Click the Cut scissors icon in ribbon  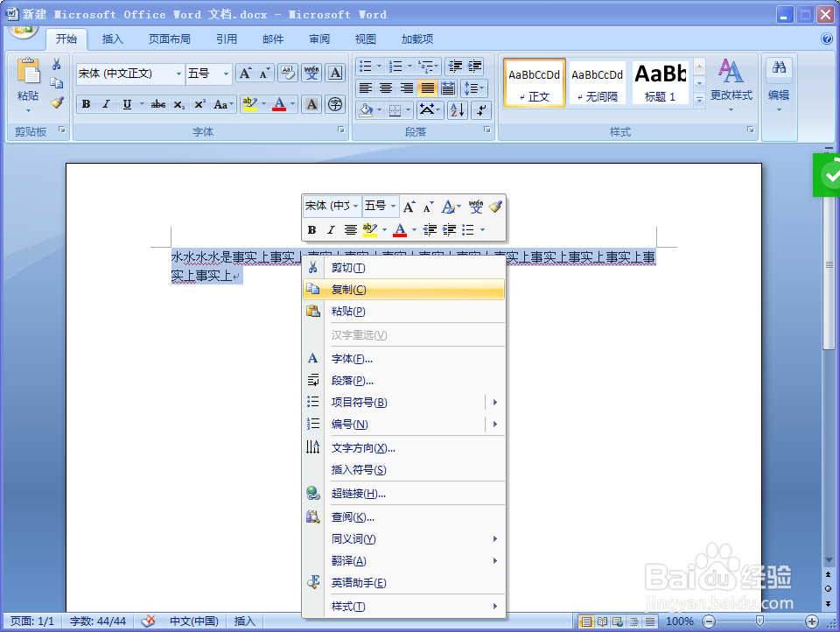(56, 65)
